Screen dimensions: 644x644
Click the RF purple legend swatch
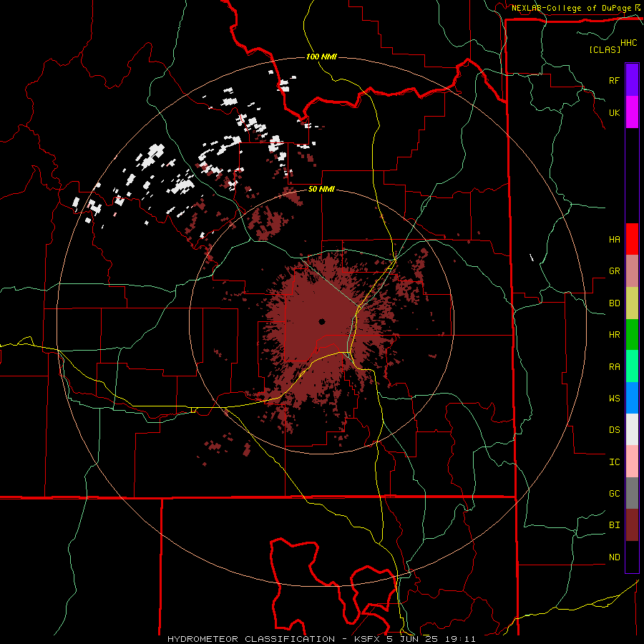point(632,80)
